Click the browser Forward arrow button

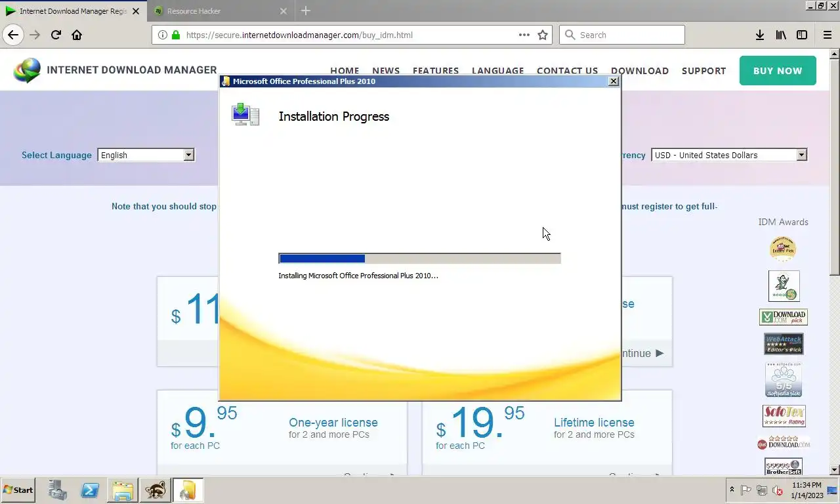(35, 35)
